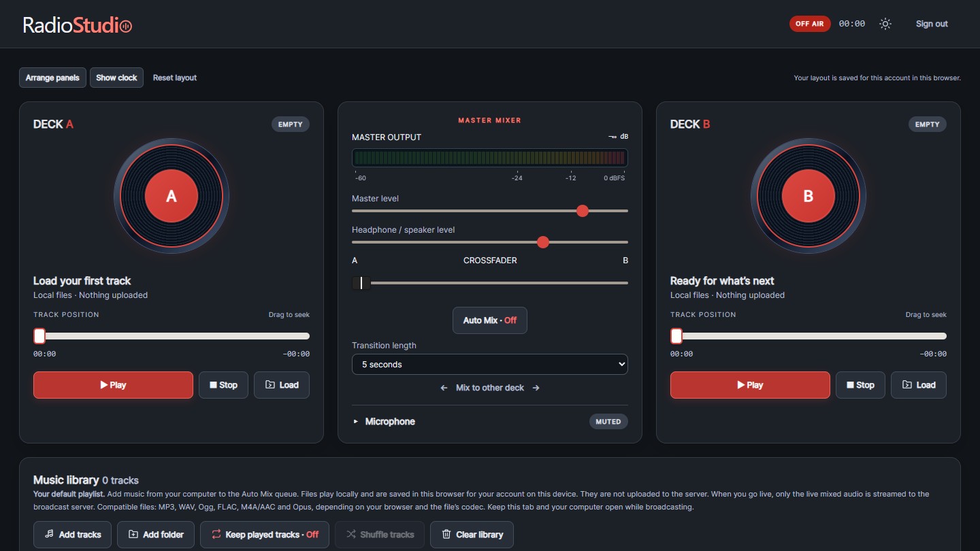Click the Deck A EMPTY status badge
Image resolution: width=980 pixels, height=551 pixels.
pyautogui.click(x=291, y=124)
